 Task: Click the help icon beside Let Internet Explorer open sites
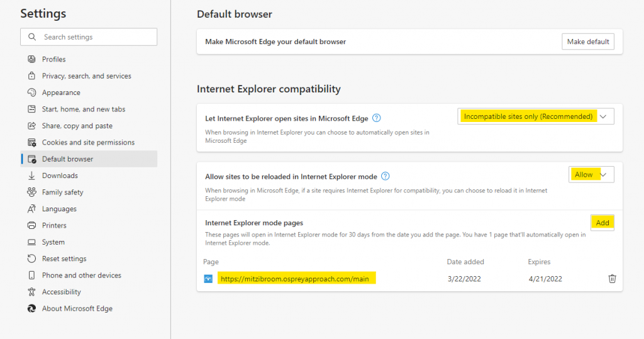pos(376,118)
